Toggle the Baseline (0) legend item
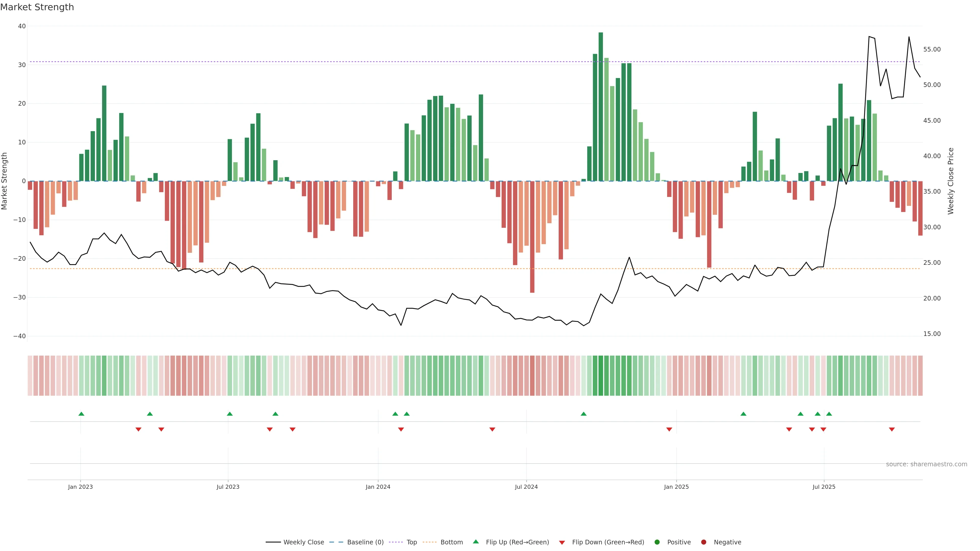 coord(365,542)
